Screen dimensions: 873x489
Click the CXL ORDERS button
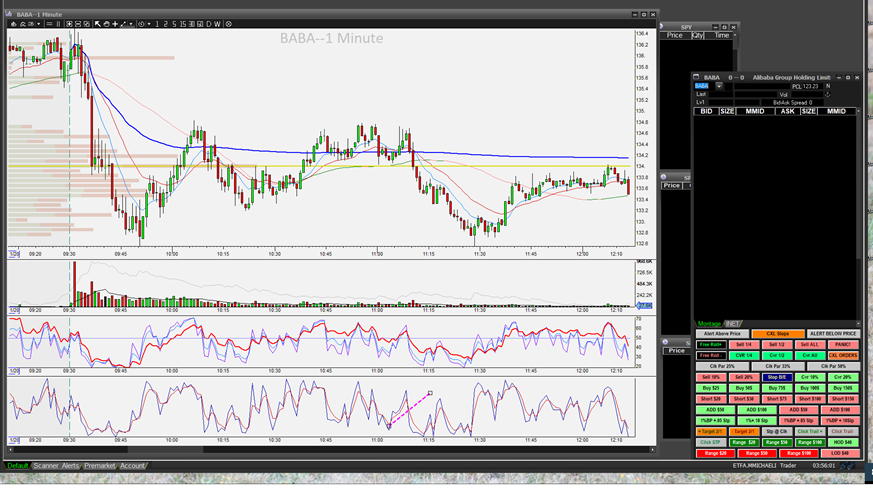(843, 355)
